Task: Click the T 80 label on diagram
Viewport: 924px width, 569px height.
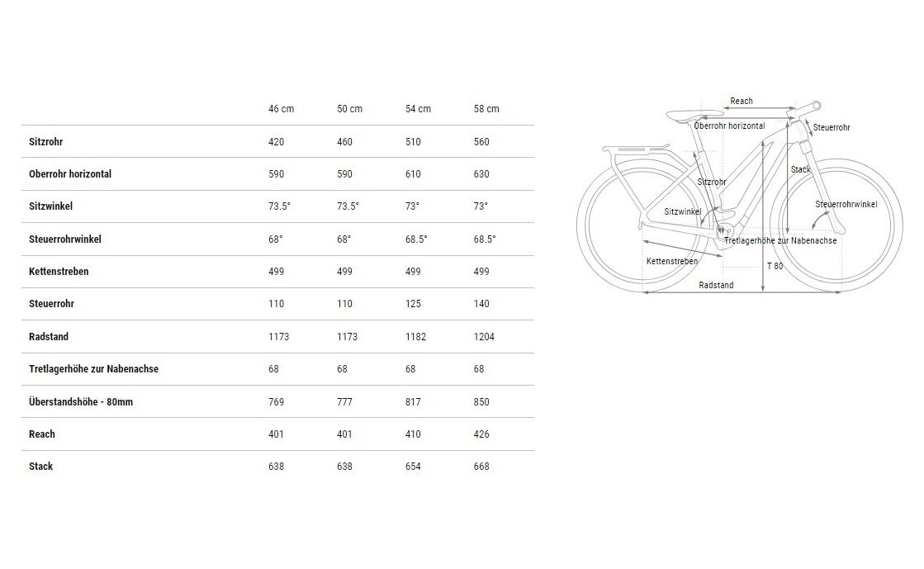Action: click(x=775, y=266)
